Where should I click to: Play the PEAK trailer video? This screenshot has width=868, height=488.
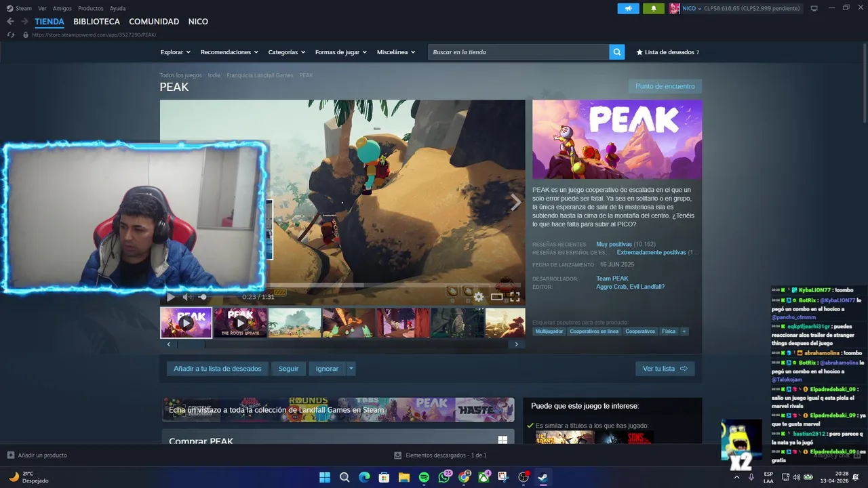[170, 297]
